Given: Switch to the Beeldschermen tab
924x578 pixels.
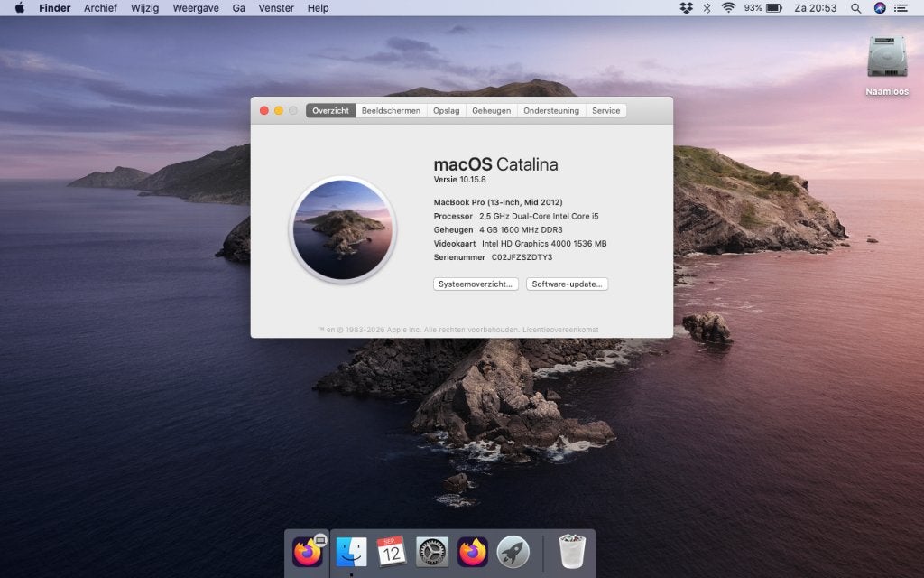Looking at the screenshot, I should pyautogui.click(x=392, y=110).
